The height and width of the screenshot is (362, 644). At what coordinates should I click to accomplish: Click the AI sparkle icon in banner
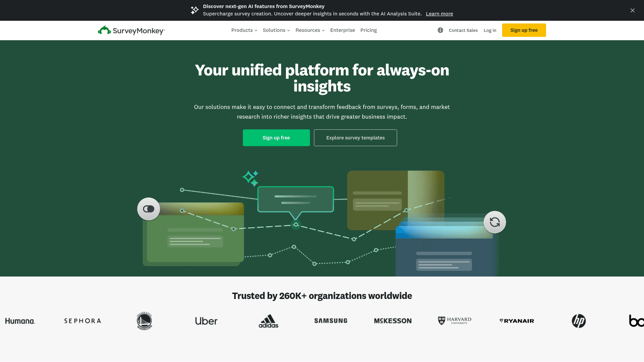click(x=195, y=10)
